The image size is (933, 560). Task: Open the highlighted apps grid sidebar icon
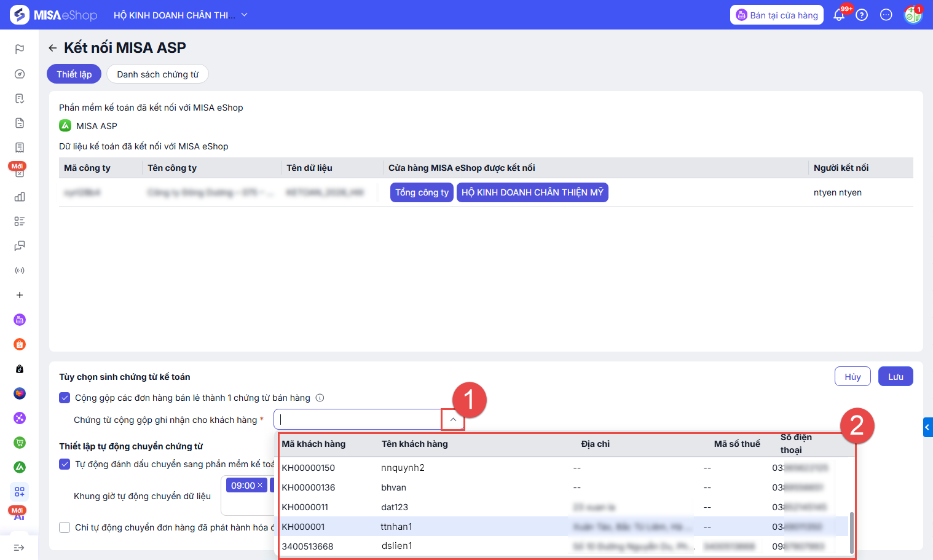pyautogui.click(x=20, y=492)
